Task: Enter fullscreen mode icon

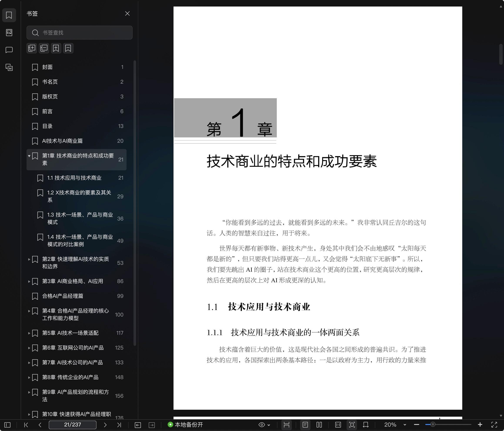Action: point(494,425)
